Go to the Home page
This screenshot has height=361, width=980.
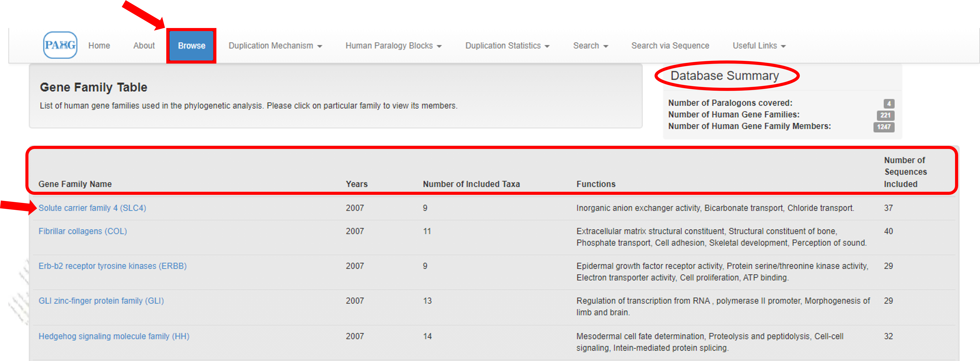(x=99, y=46)
